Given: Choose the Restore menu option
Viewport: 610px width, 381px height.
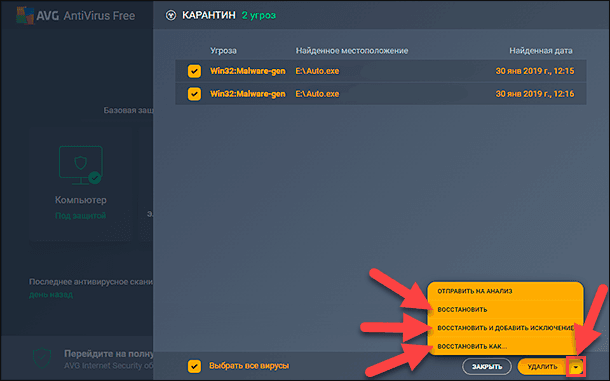Looking at the screenshot, I should [x=462, y=310].
